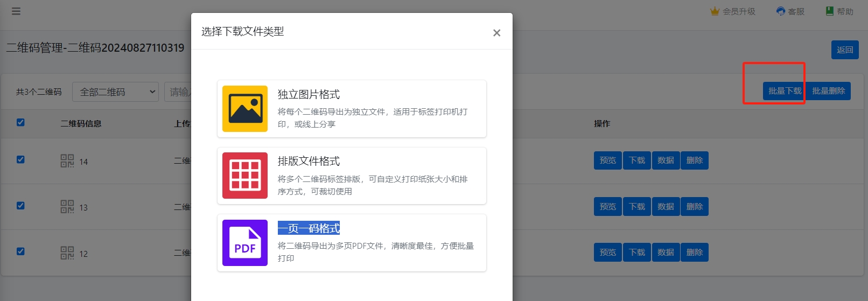Click the 批量删除 button
This screenshot has width=868, height=301.
[828, 91]
